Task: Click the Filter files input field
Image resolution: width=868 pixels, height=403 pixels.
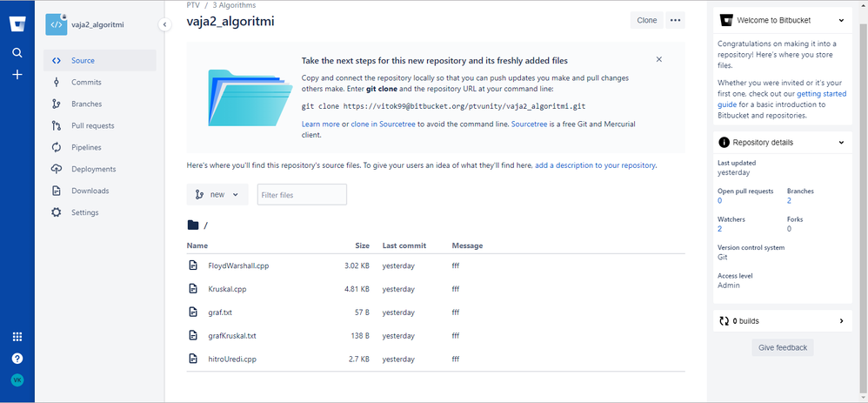Action: click(303, 195)
